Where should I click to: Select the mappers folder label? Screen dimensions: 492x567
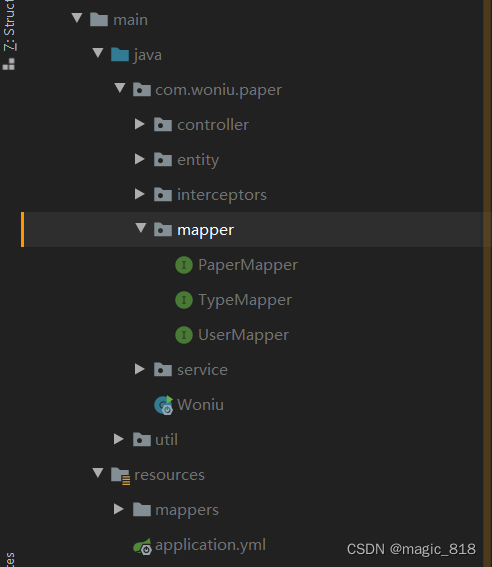(x=187, y=511)
